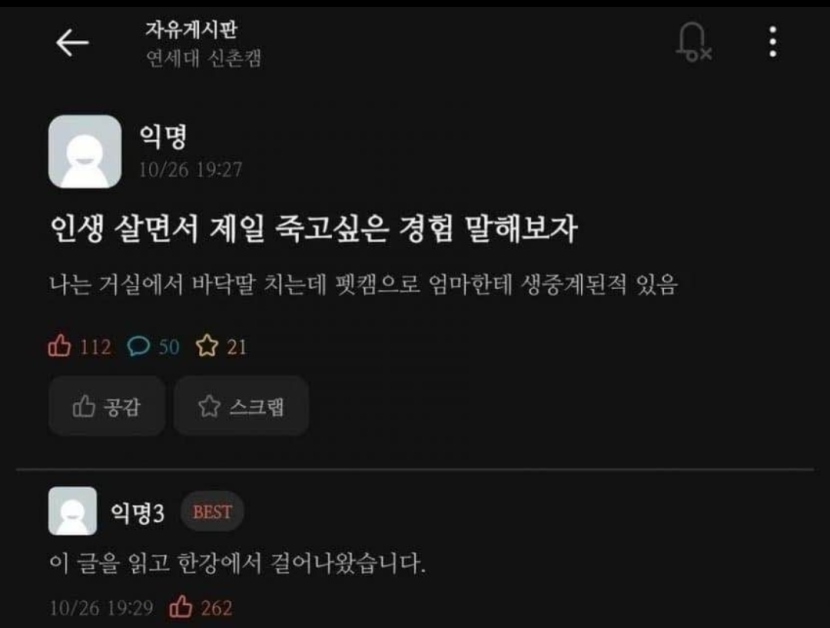Viewport: 830px width, 628px height.
Task: Click the BEST badge on the comment
Action: pyautogui.click(x=212, y=512)
